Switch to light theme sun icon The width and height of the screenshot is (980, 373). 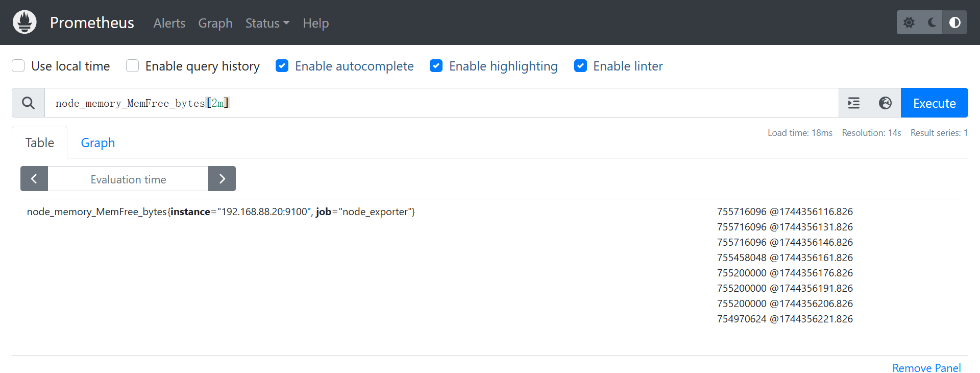pos(909,22)
